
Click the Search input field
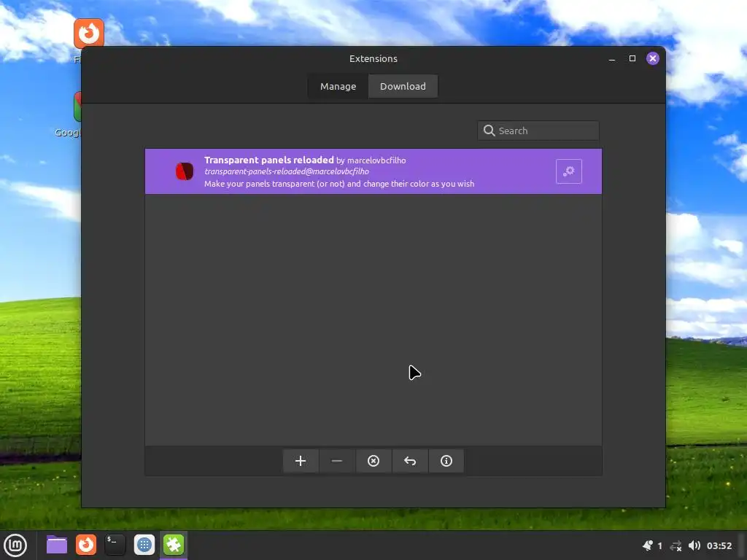[538, 131]
